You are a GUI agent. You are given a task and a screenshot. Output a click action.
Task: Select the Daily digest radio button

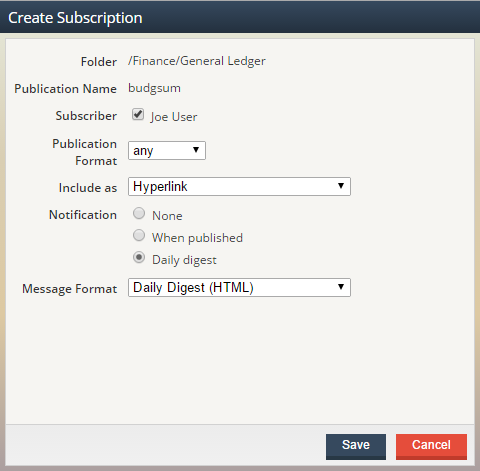pos(139,257)
